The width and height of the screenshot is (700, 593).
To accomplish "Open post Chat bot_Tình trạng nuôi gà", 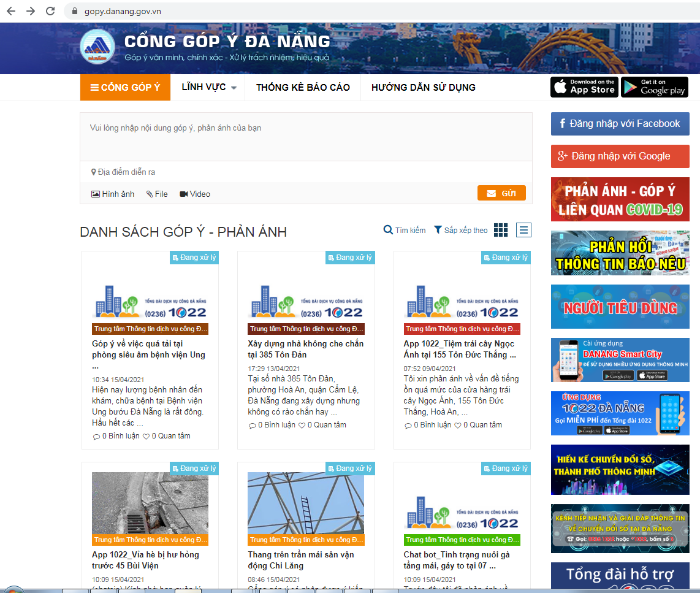I will pyautogui.click(x=457, y=560).
